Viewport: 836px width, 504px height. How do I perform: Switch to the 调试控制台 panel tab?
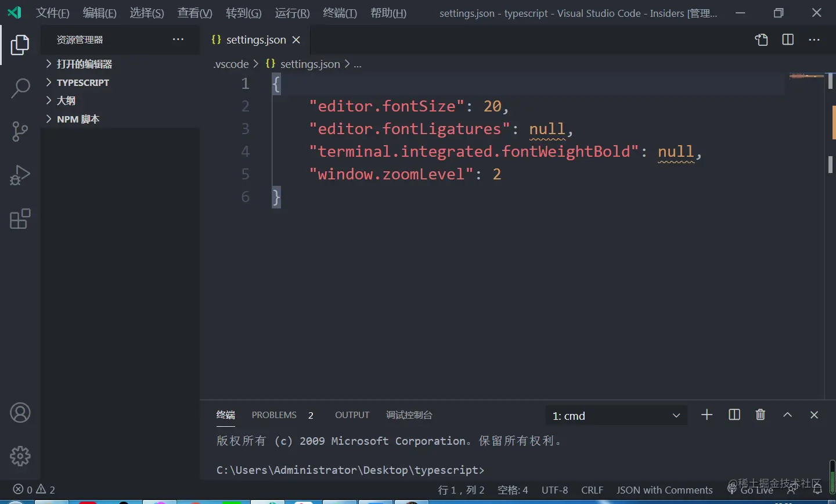pos(409,415)
